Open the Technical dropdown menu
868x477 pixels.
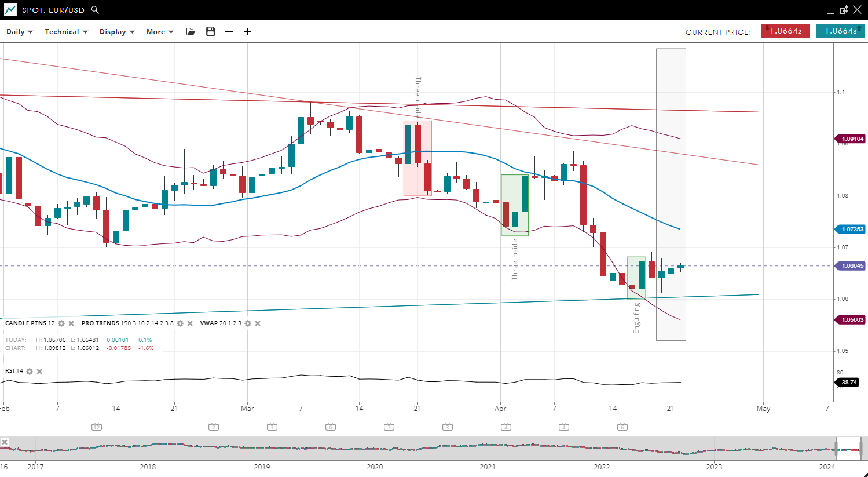[x=66, y=32]
